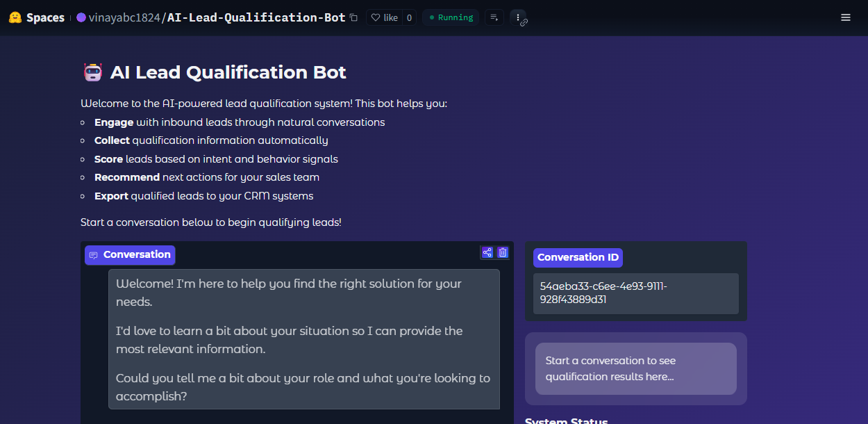Expand the three-dot options menu
The image size is (868, 424).
pyautogui.click(x=517, y=17)
